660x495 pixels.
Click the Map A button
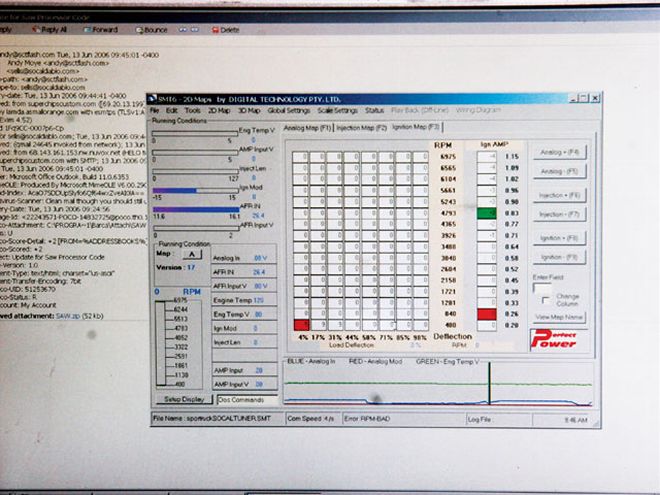pyautogui.click(x=192, y=254)
